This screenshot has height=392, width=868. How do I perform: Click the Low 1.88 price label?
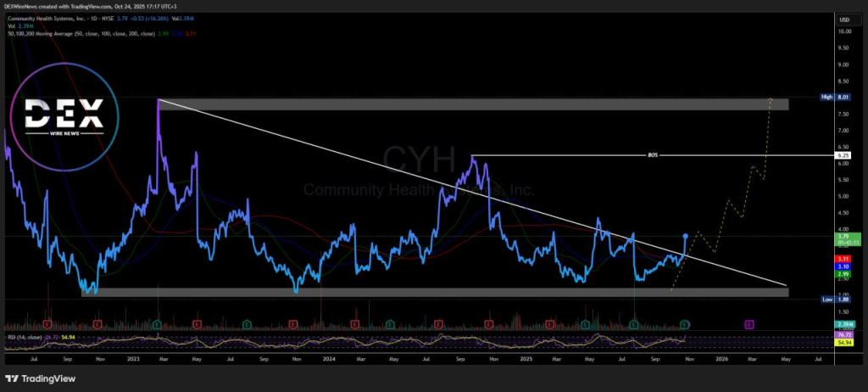[x=837, y=299]
